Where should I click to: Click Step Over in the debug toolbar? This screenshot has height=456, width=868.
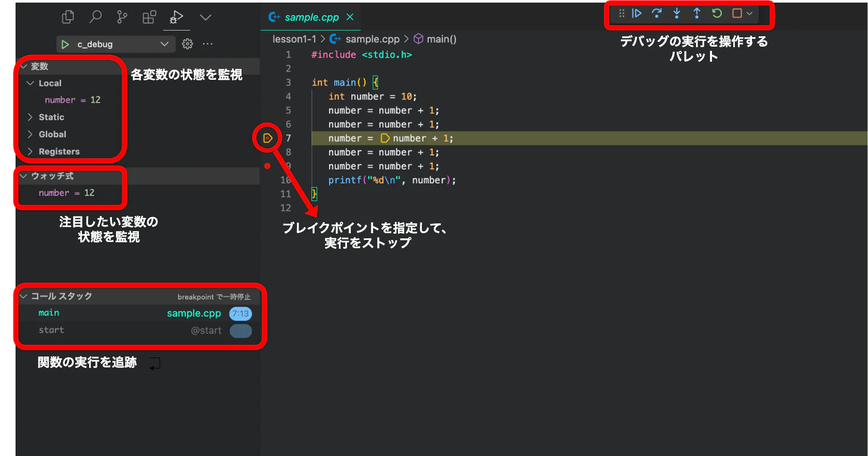coord(657,13)
